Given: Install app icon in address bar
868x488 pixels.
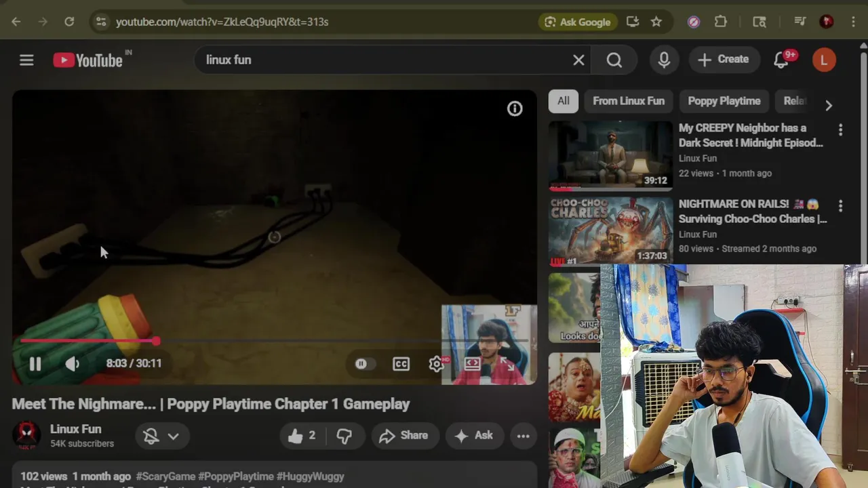Looking at the screenshot, I should pyautogui.click(x=633, y=22).
